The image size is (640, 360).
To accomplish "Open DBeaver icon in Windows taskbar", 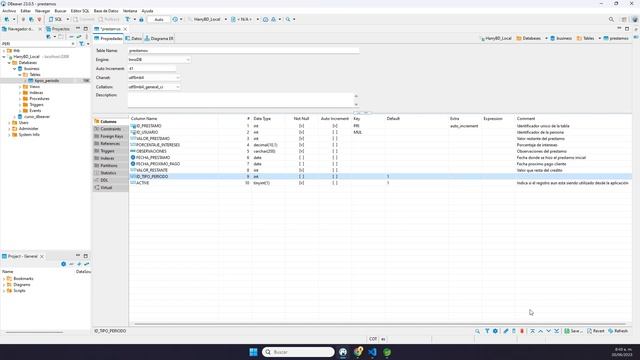I will (x=343, y=352).
